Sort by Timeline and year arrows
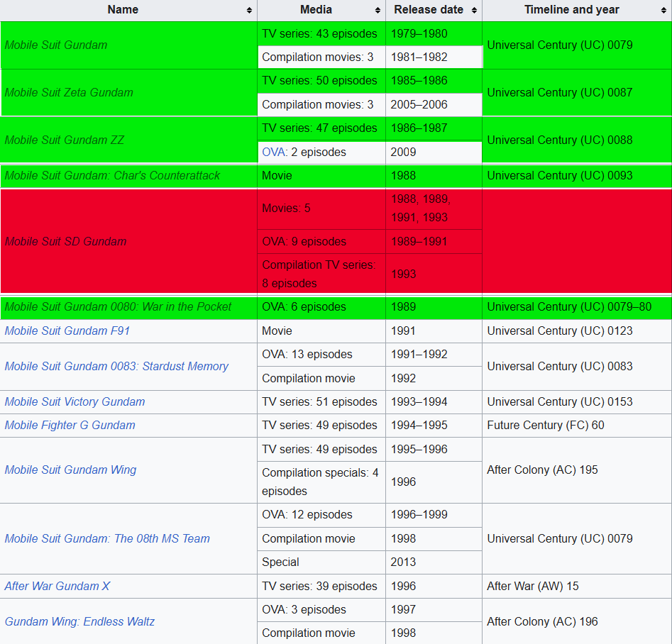The image size is (672, 644). pyautogui.click(x=663, y=10)
